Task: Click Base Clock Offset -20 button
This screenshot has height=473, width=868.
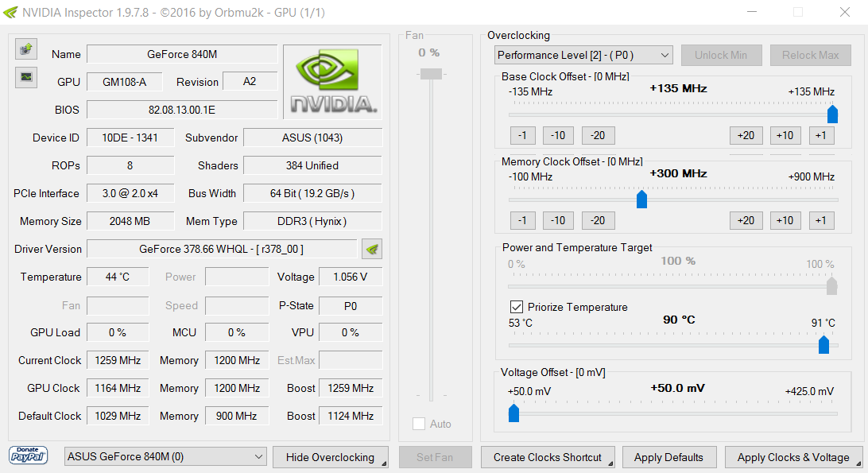Action: 598,135
